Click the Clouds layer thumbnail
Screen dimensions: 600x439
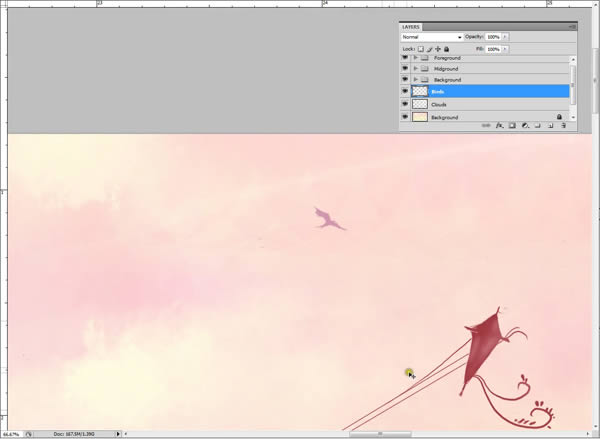point(420,104)
